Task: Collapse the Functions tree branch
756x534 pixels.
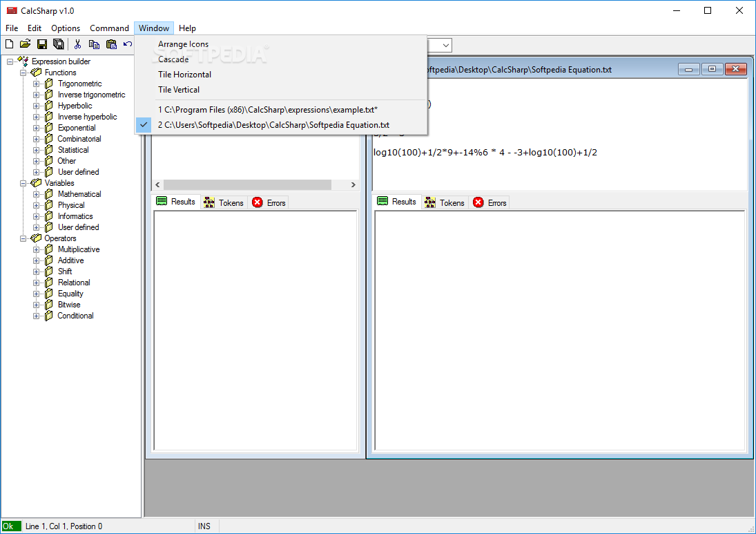Action: click(x=23, y=73)
